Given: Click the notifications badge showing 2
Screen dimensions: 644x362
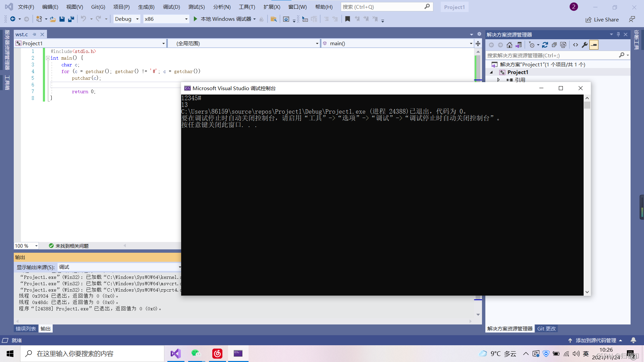Looking at the screenshot, I should coord(574,7).
